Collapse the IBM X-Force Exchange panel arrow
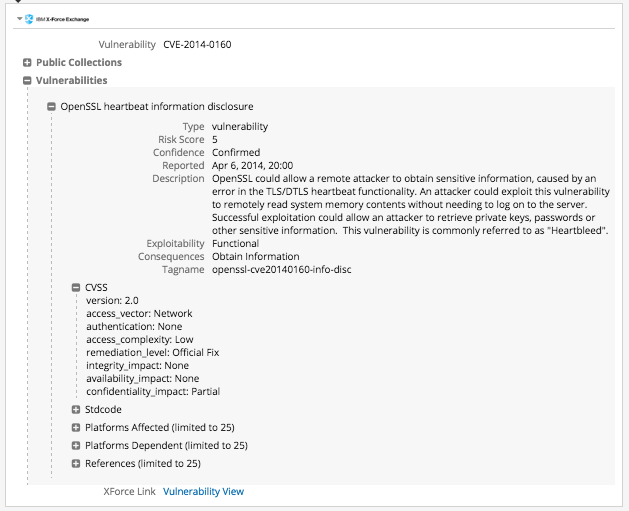Image resolution: width=629 pixels, height=511 pixels. click(x=20, y=18)
